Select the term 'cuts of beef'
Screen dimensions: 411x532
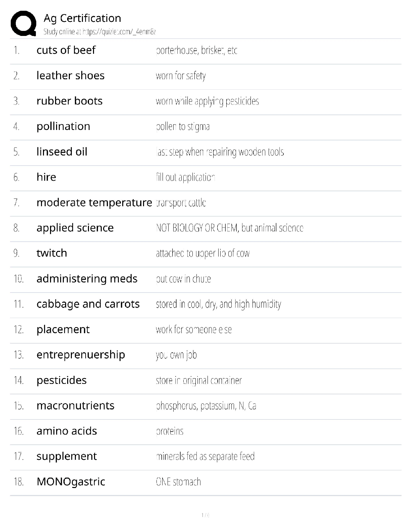pyautogui.click(x=66, y=50)
